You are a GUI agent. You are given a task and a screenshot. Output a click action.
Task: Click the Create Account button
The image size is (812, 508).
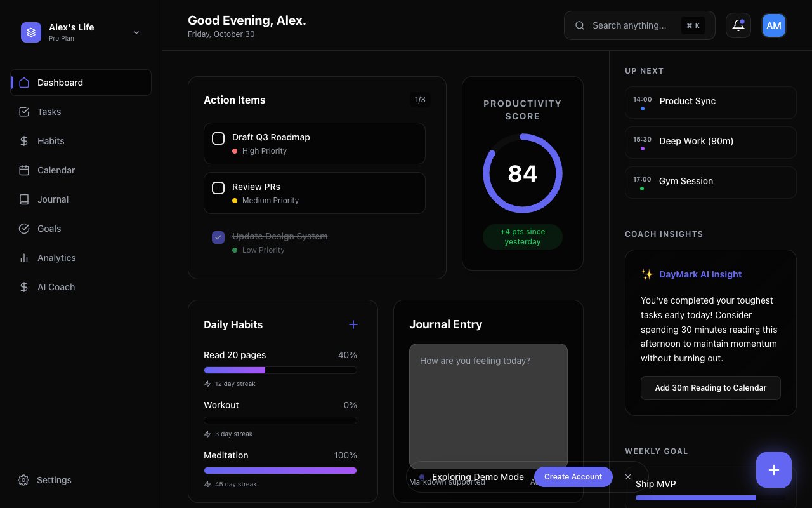coord(573,477)
